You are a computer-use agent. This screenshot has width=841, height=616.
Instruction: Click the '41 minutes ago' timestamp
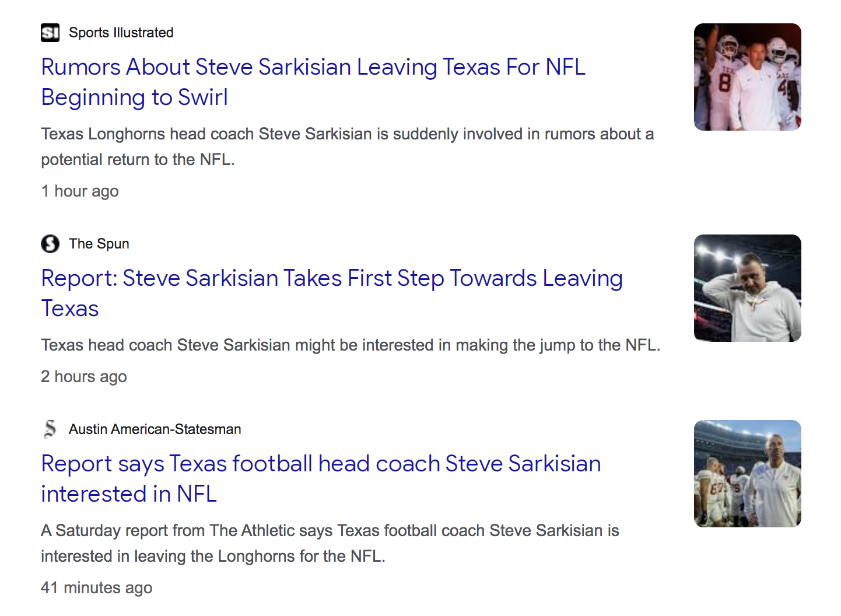[97, 588]
